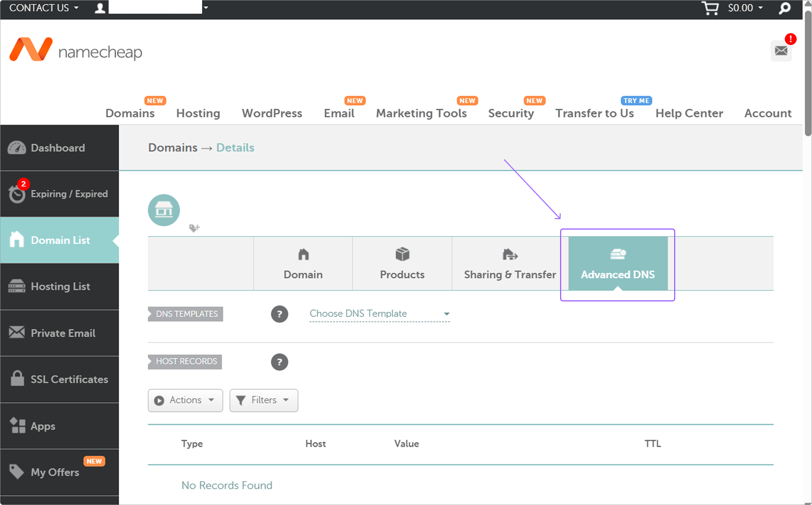
Task: Click the add tag icon below storefront
Action: pyautogui.click(x=194, y=228)
